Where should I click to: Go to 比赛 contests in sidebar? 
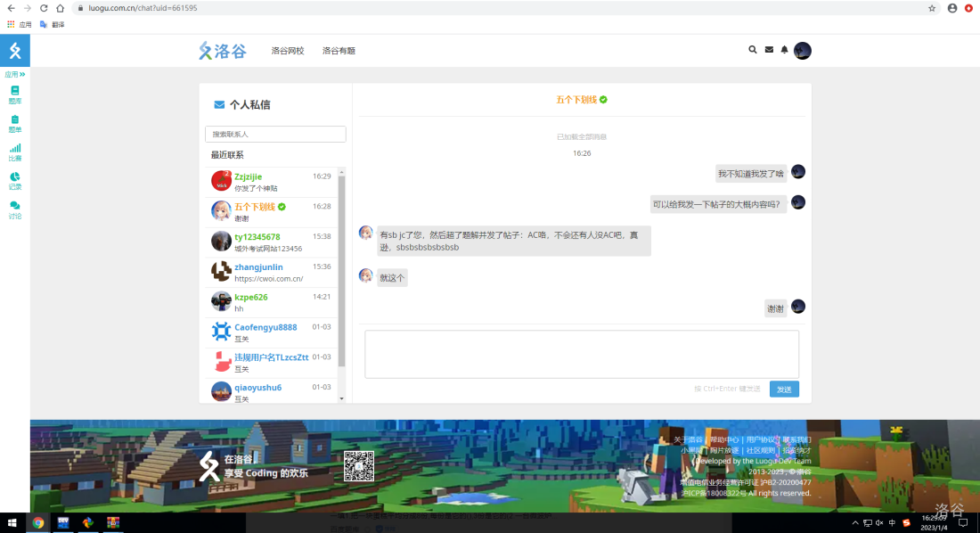tap(14, 152)
